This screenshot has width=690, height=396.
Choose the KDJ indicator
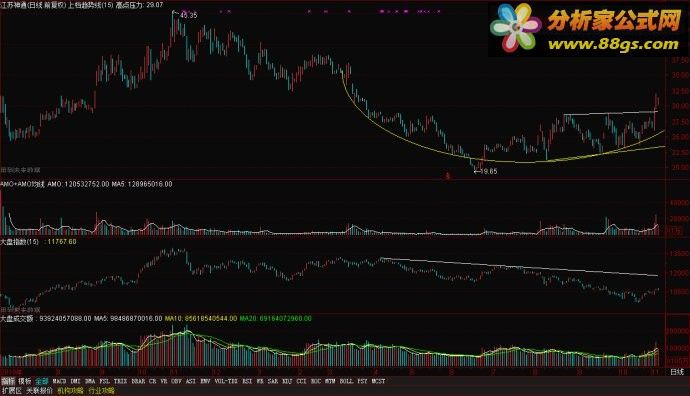click(x=287, y=381)
